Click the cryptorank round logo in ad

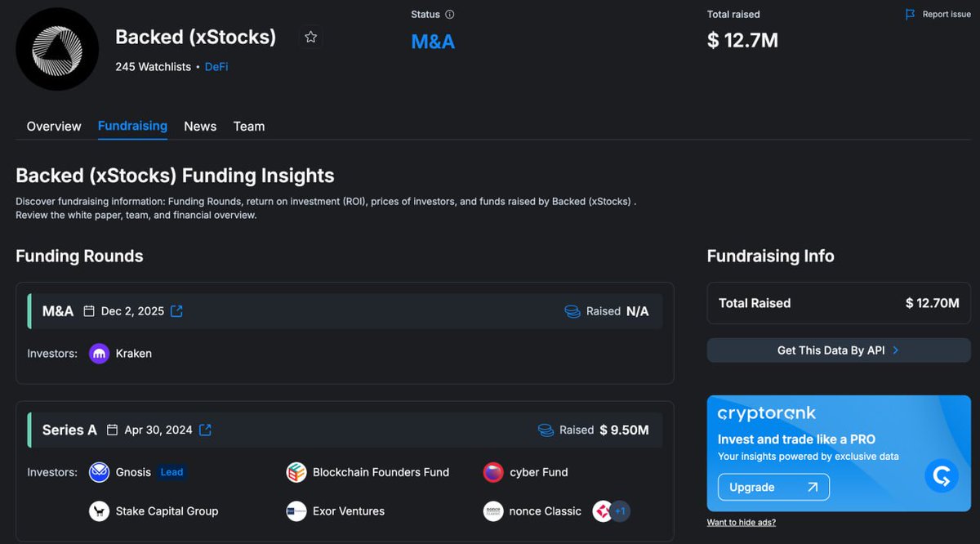coord(942,475)
